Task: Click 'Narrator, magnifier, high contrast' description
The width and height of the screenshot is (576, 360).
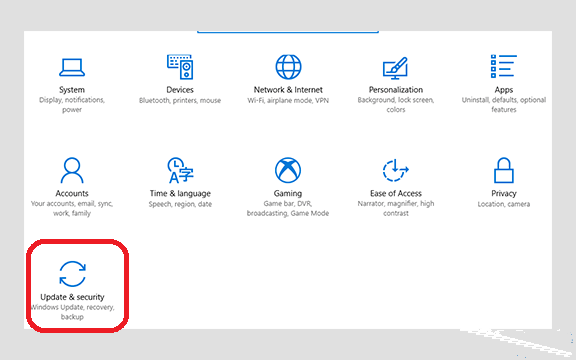Action: point(396,208)
